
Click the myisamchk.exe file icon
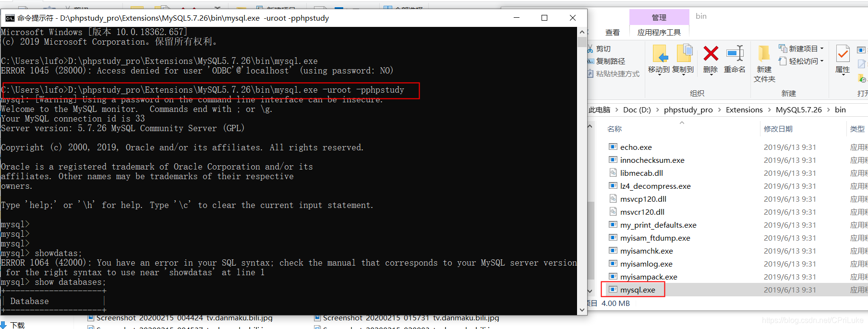613,250
